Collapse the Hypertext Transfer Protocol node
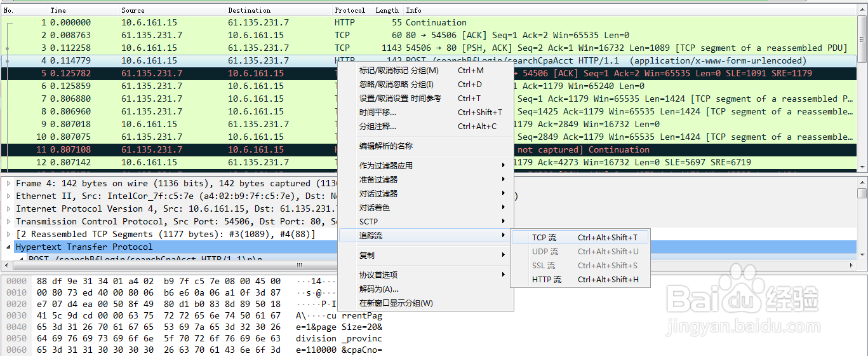Screen dimensions: 868x356 [8, 247]
